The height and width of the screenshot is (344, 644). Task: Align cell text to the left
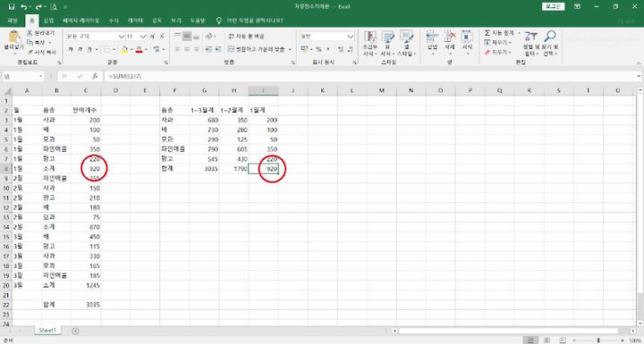pyautogui.click(x=177, y=49)
